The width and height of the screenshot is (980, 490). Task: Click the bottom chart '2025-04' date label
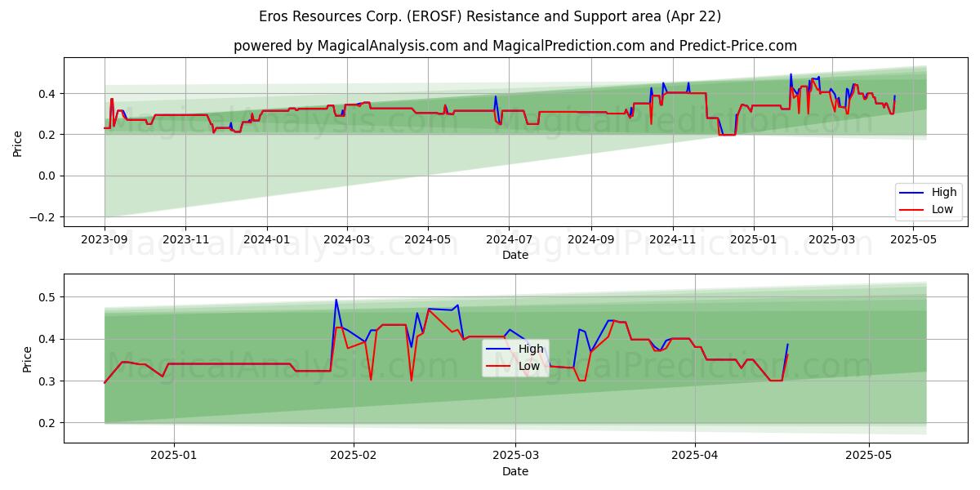[x=696, y=457]
